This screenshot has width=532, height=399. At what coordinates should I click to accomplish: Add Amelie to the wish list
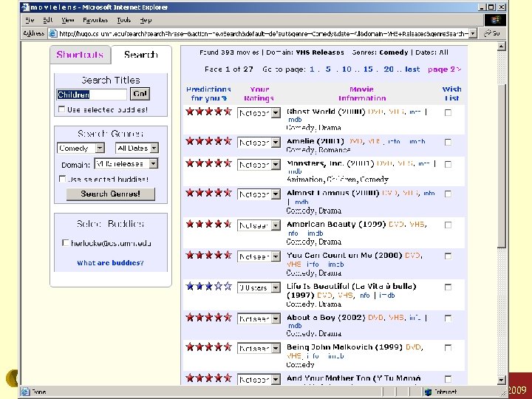coord(448,142)
